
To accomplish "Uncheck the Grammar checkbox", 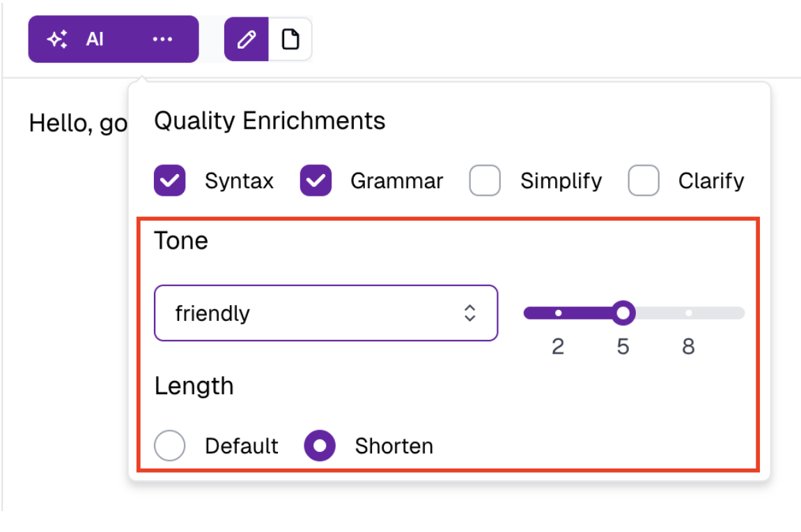I will pyautogui.click(x=316, y=181).
